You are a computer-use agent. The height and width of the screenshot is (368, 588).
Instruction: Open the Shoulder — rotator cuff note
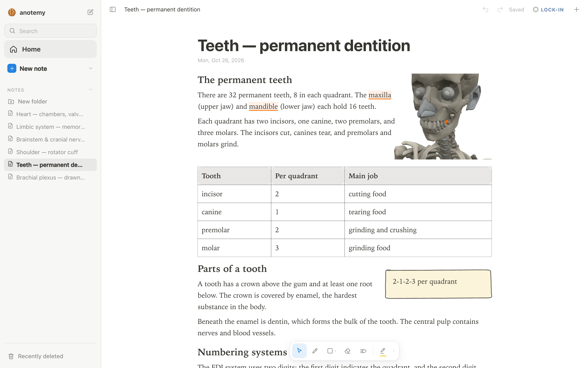click(50, 152)
